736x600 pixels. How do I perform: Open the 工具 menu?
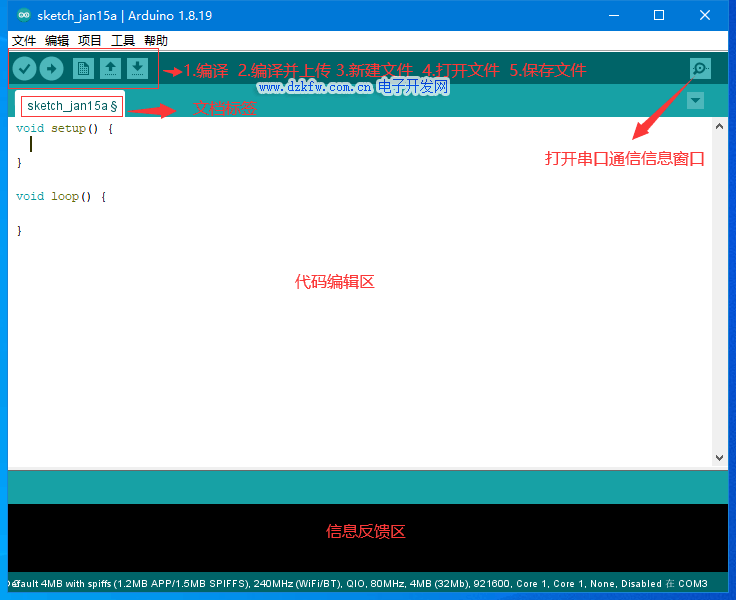123,41
